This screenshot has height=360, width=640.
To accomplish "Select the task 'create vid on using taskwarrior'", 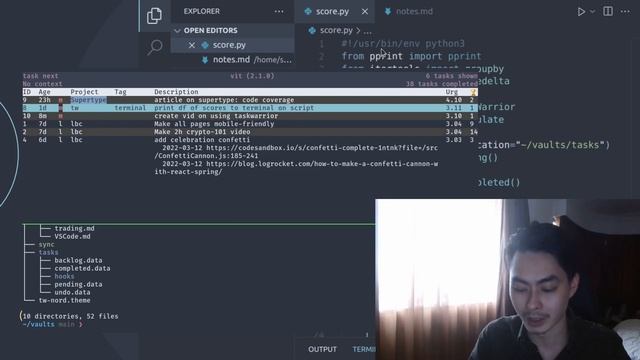I will [x=250, y=116].
